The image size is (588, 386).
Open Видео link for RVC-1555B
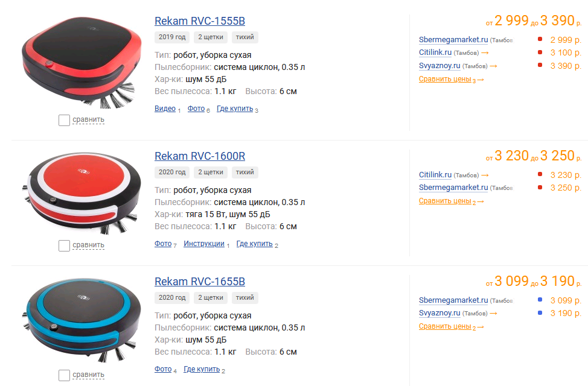pos(165,109)
